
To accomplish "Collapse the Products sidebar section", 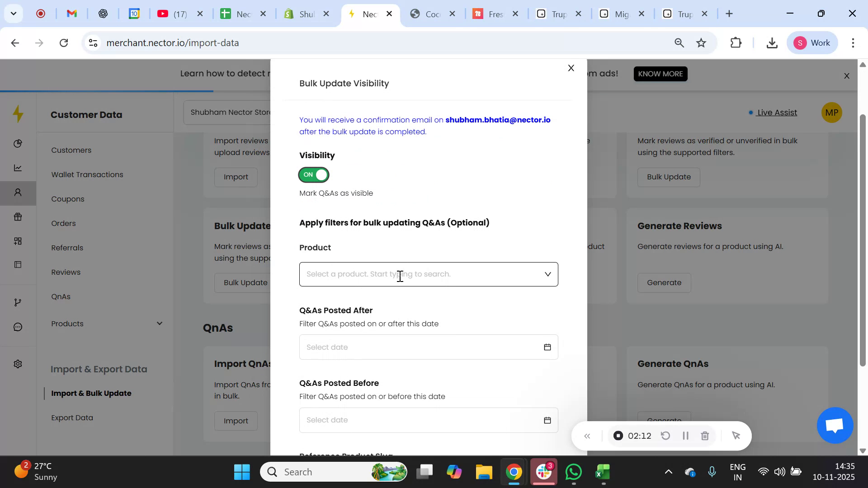I will [x=159, y=324].
